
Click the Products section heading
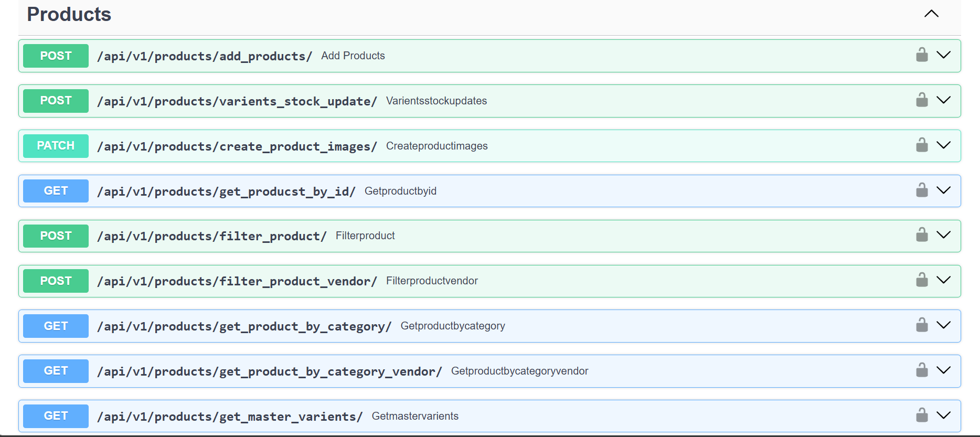tap(69, 14)
